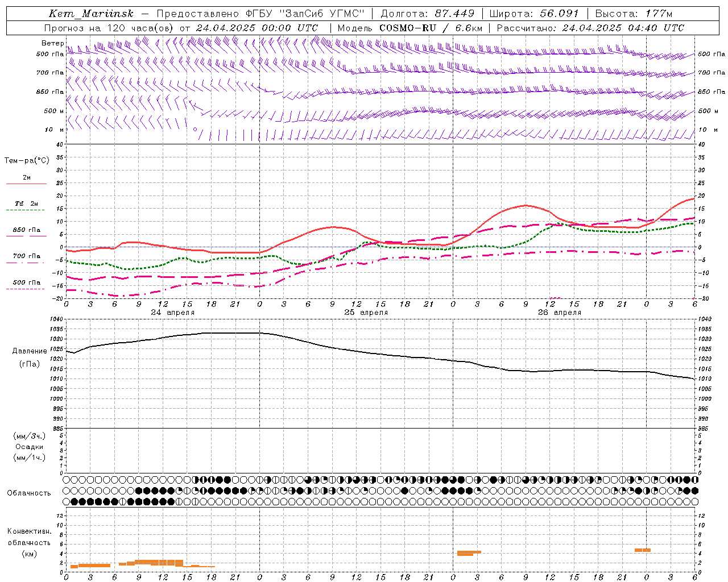Click the 'Td 2м' dew point legend entry
728x582 pixels.
pos(27,203)
